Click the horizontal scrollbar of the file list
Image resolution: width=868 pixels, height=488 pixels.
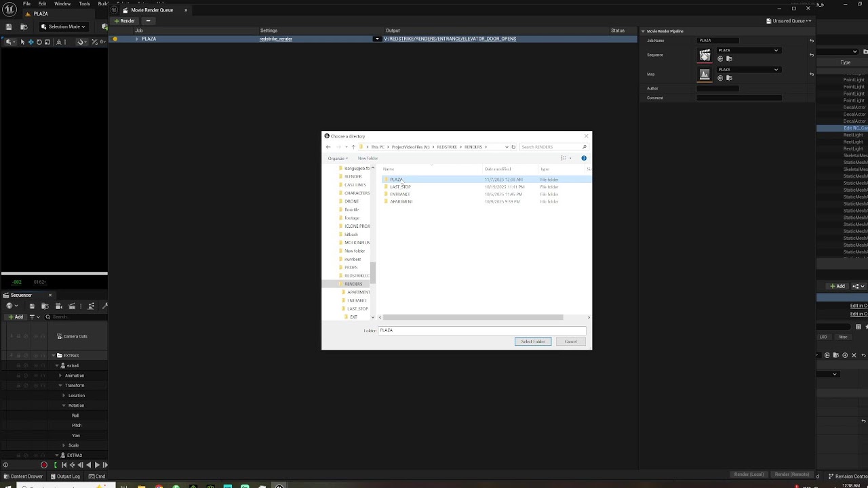pos(473,317)
